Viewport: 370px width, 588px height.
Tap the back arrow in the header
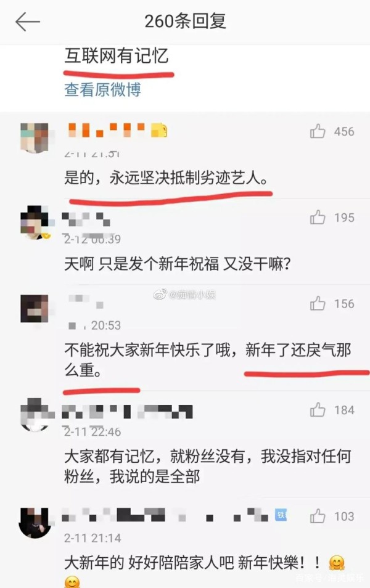click(27, 22)
